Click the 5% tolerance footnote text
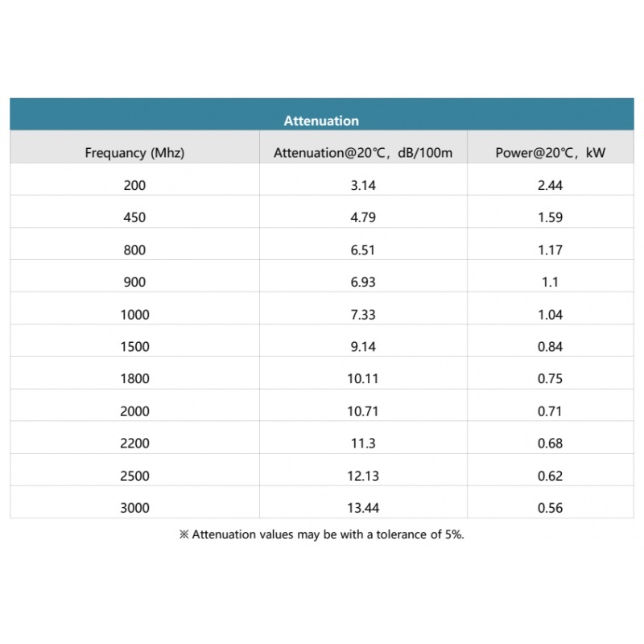This screenshot has width=644, height=644. coord(321,535)
